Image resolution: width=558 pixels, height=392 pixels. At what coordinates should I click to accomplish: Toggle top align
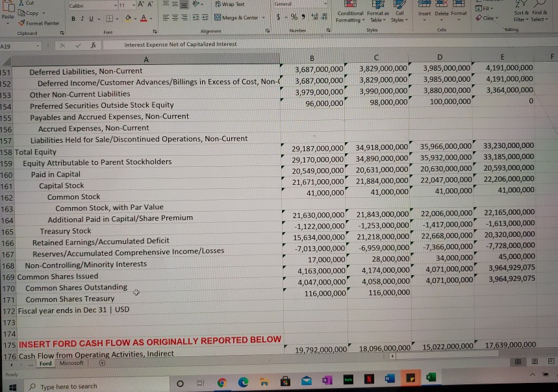pos(166,4)
